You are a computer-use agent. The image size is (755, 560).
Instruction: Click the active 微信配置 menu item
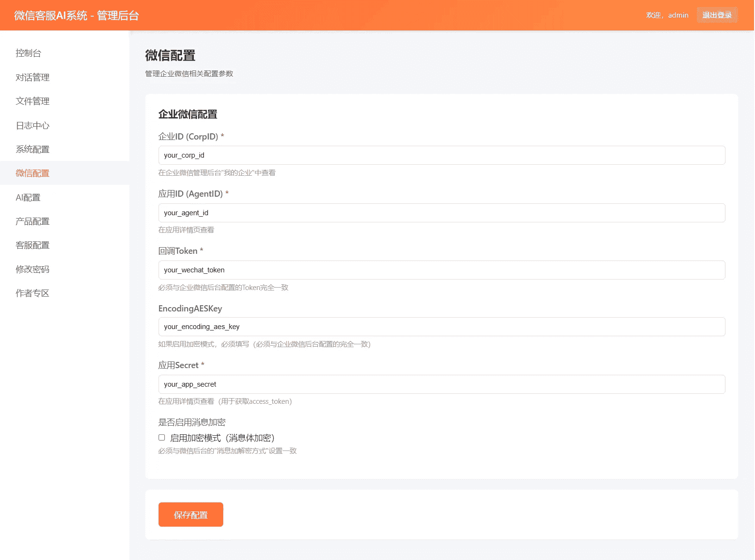pos(32,173)
